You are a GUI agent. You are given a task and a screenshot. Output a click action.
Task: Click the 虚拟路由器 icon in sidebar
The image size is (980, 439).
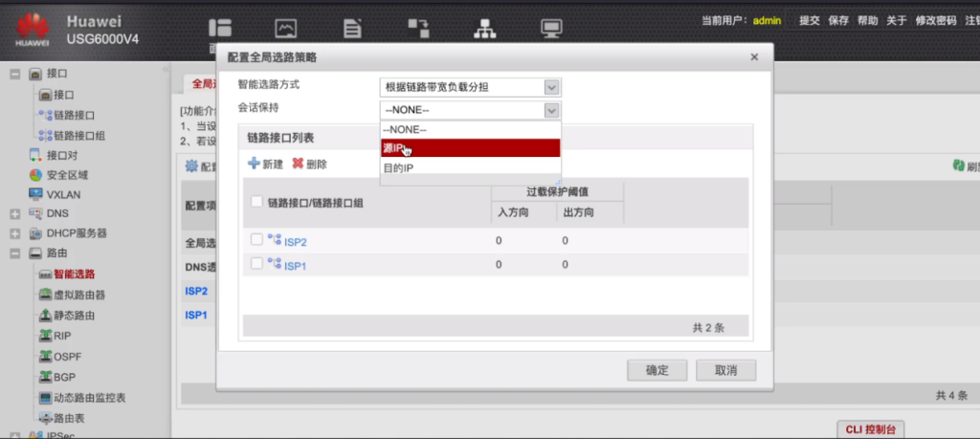[x=45, y=295]
